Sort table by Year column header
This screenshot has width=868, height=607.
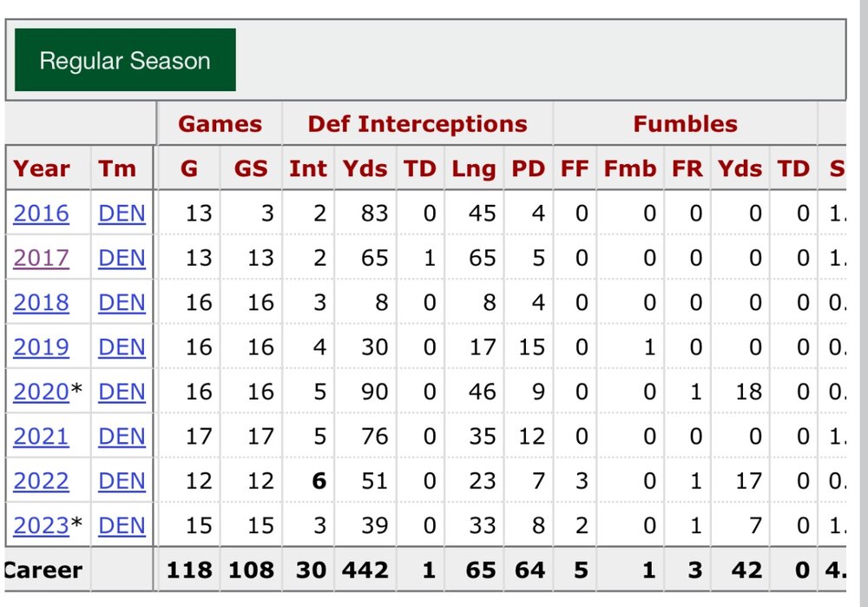click(42, 168)
